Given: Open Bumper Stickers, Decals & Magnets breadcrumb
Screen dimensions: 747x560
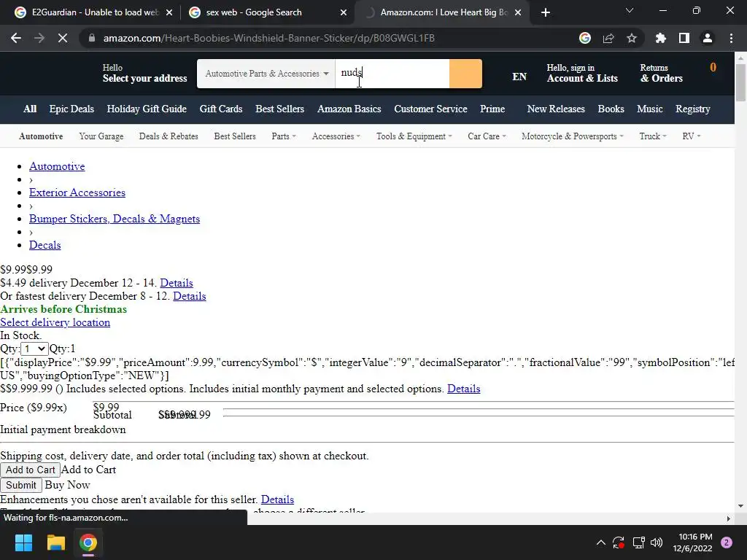Looking at the screenshot, I should tap(115, 219).
